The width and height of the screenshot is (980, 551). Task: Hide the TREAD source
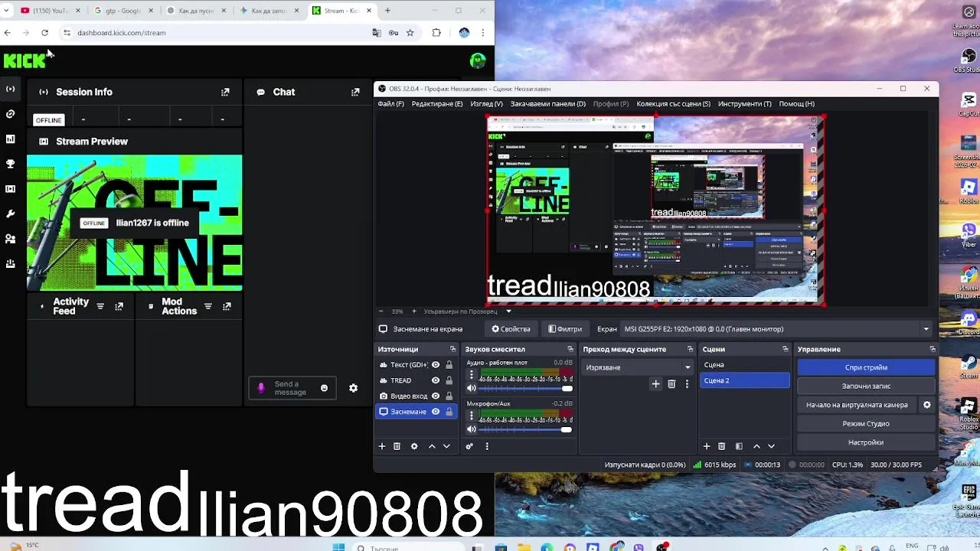(x=436, y=380)
